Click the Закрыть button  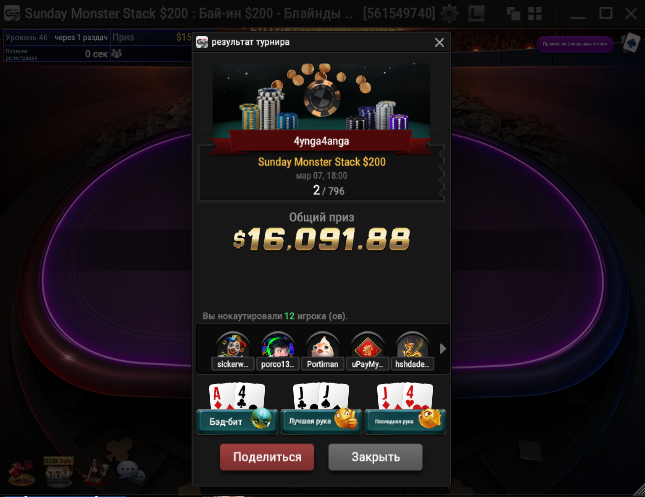coord(376,457)
